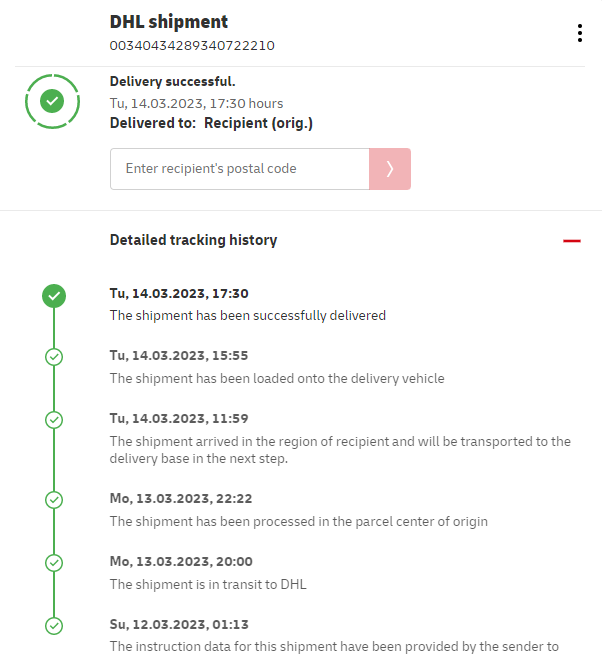Image resolution: width=602 pixels, height=658 pixels.
Task: Click the Detailed tracking history heading
Action: pos(193,240)
